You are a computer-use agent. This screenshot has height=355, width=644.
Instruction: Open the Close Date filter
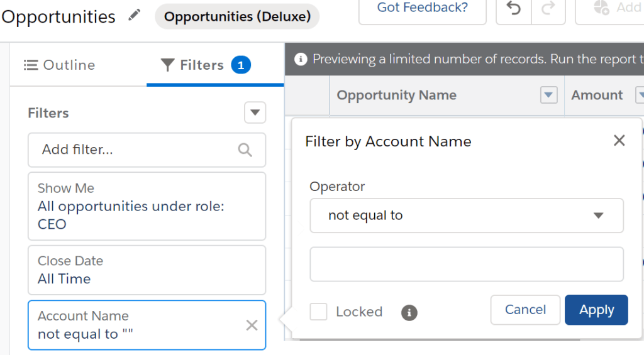click(x=147, y=270)
